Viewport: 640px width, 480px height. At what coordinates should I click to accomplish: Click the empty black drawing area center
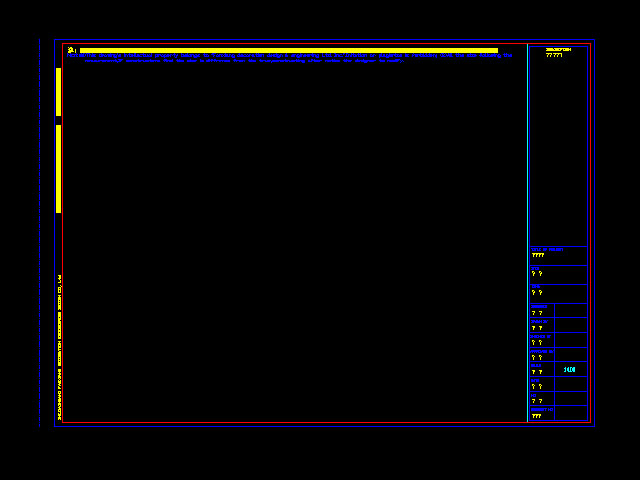tap(295, 240)
